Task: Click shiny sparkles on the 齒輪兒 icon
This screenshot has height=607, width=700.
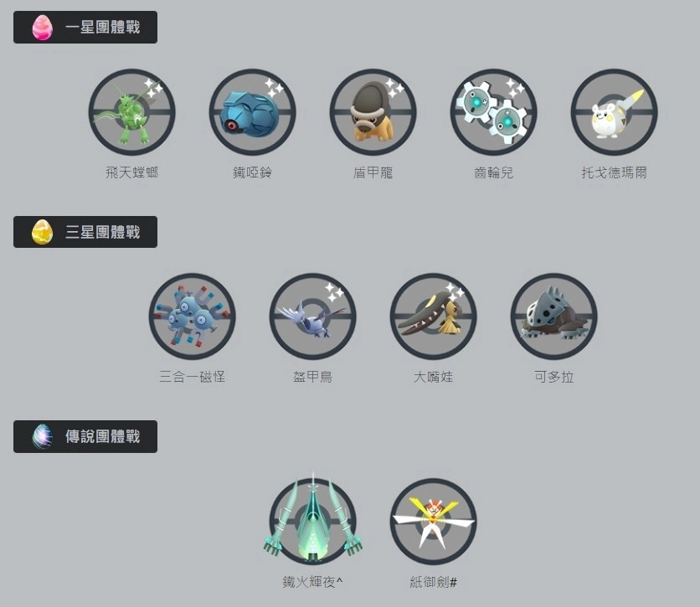Action: (x=515, y=87)
